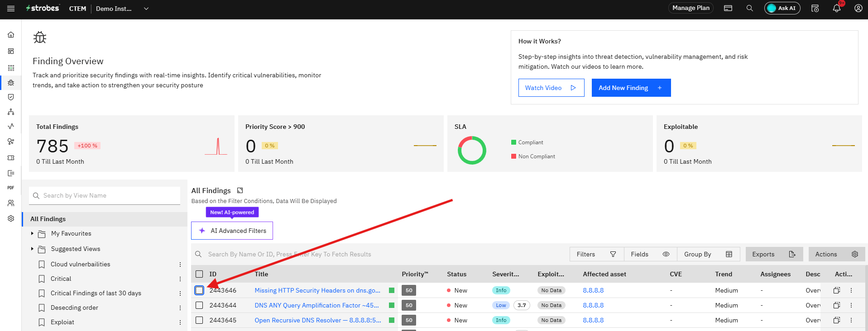This screenshot has width=868, height=331.
Task: Click copy icon for finding 2443644
Action: [x=837, y=305]
